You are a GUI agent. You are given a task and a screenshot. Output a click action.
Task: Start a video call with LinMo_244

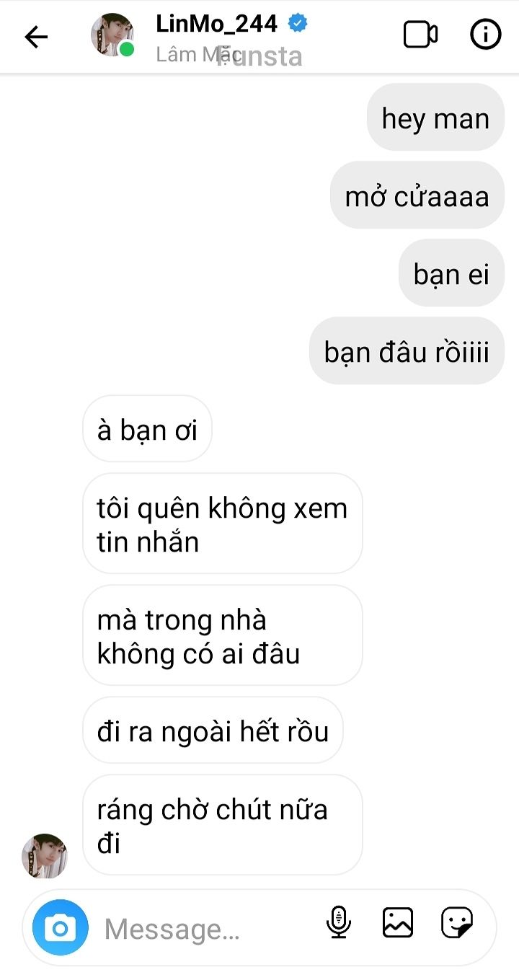point(420,35)
